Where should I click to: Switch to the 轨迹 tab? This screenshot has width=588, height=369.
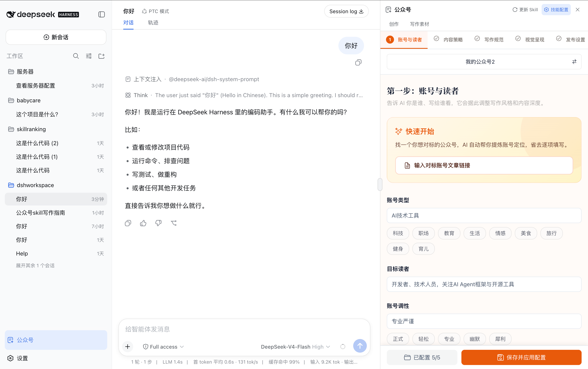point(153,23)
